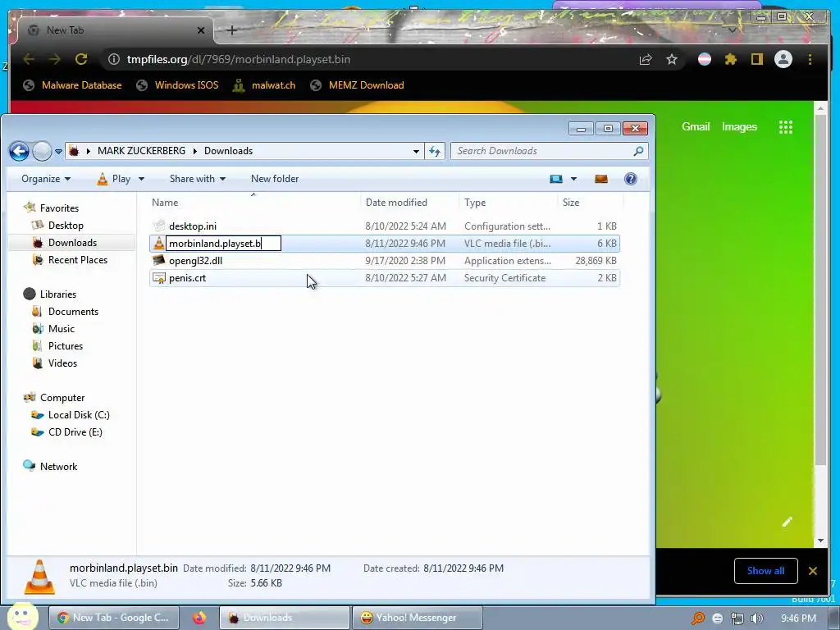Open Local Disk (C:)
Screen dimensions: 840x630
click(x=79, y=414)
